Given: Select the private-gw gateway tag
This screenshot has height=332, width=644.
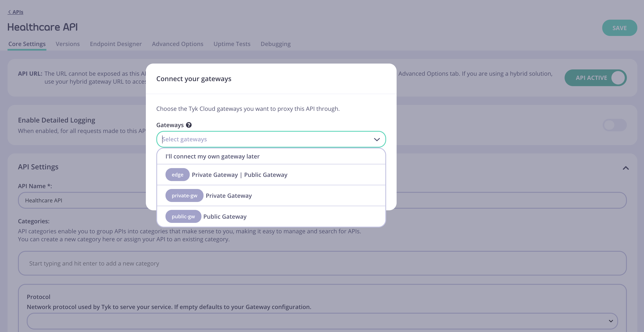Looking at the screenshot, I should tap(184, 195).
